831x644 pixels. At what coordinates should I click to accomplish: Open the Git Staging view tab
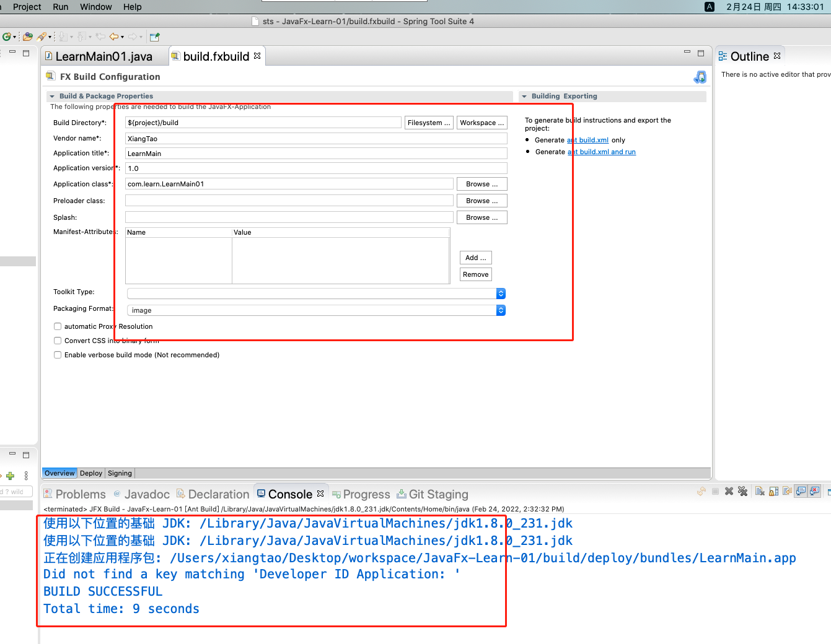point(433,494)
